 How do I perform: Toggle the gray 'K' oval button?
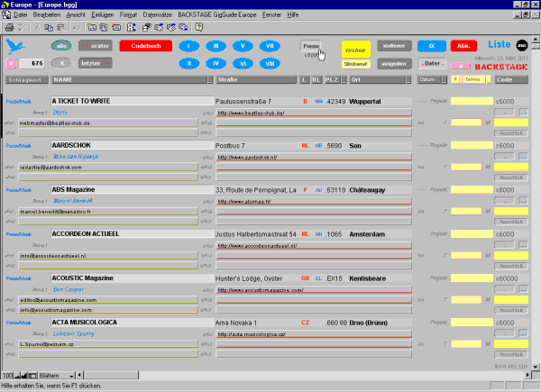pyautogui.click(x=61, y=63)
